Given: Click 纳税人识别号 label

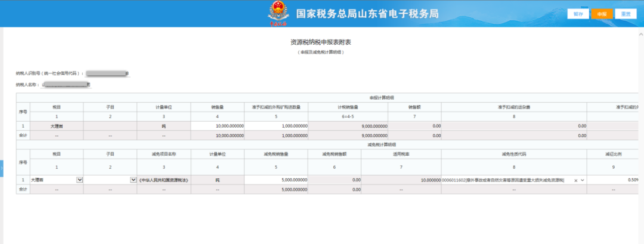Looking at the screenshot, I should coord(49,73).
